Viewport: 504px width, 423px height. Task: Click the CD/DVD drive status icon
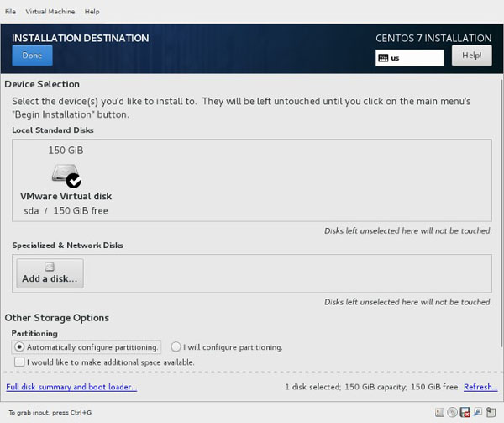(x=452, y=412)
